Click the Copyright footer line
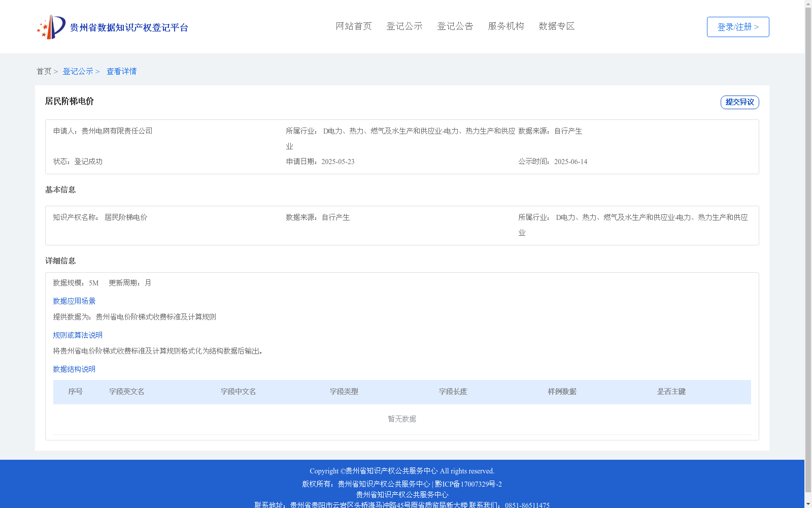 click(x=402, y=471)
